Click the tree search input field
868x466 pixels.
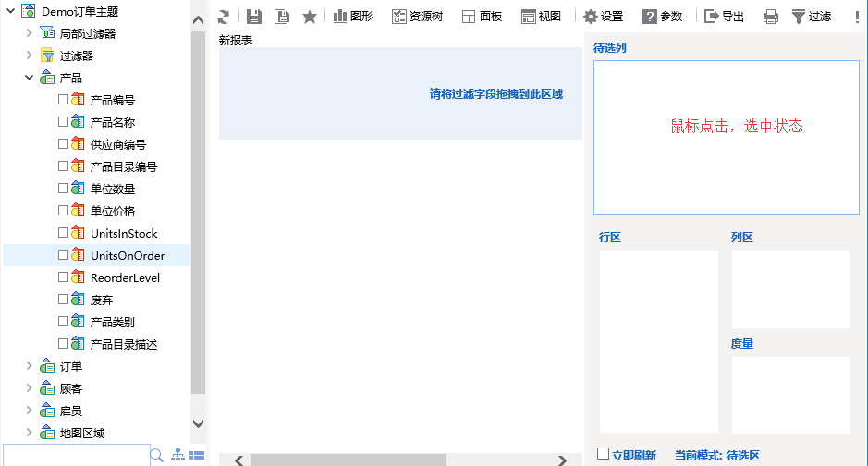77,455
